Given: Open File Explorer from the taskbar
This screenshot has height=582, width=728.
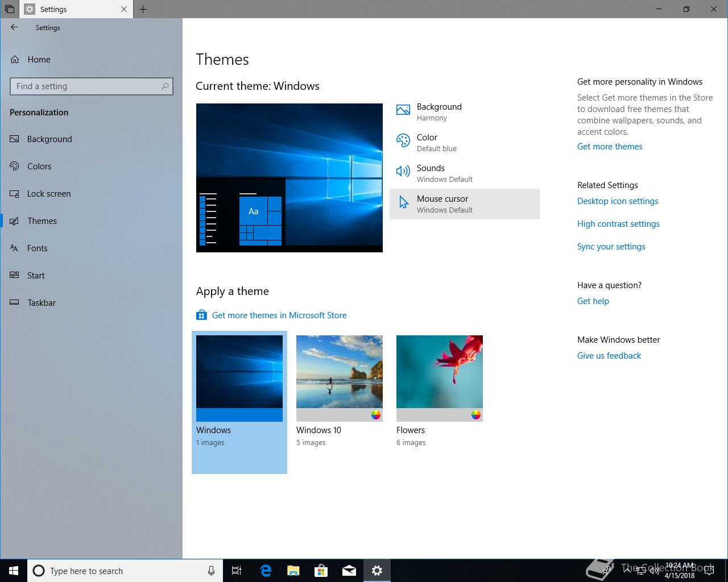Looking at the screenshot, I should point(293,571).
